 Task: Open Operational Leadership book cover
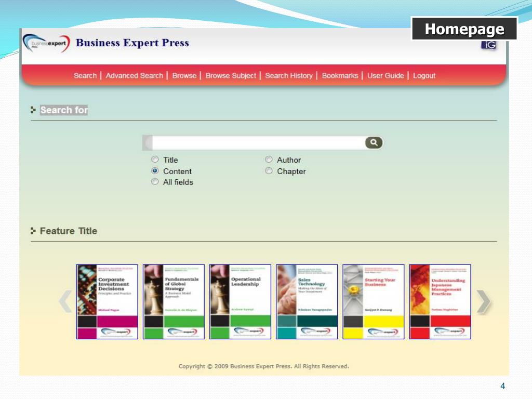pyautogui.click(x=240, y=302)
